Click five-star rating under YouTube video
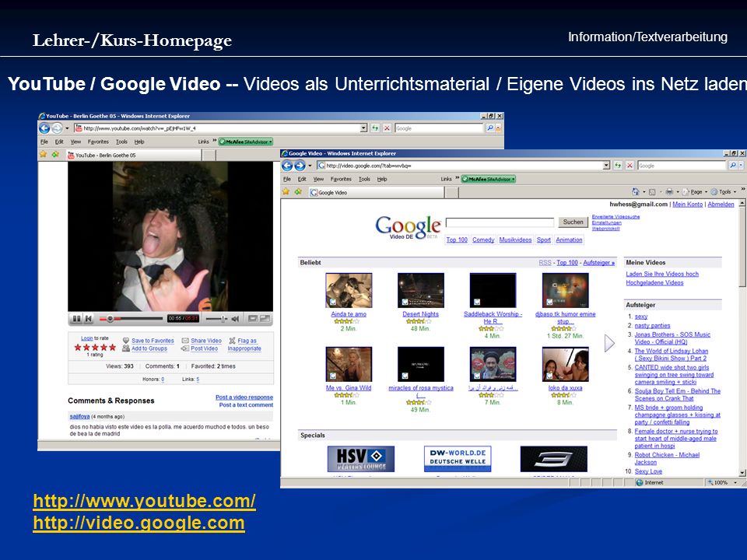The image size is (747, 560). tap(95, 347)
